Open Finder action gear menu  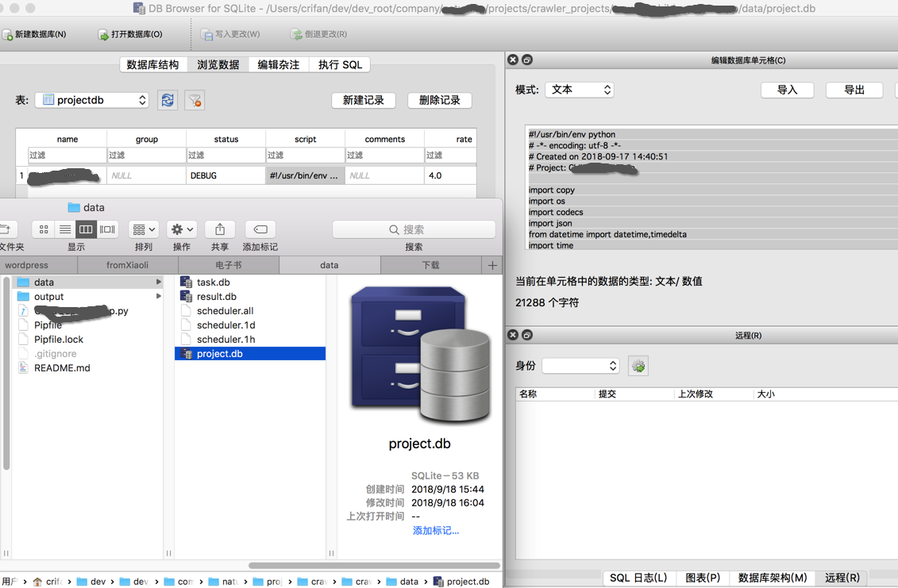[182, 229]
